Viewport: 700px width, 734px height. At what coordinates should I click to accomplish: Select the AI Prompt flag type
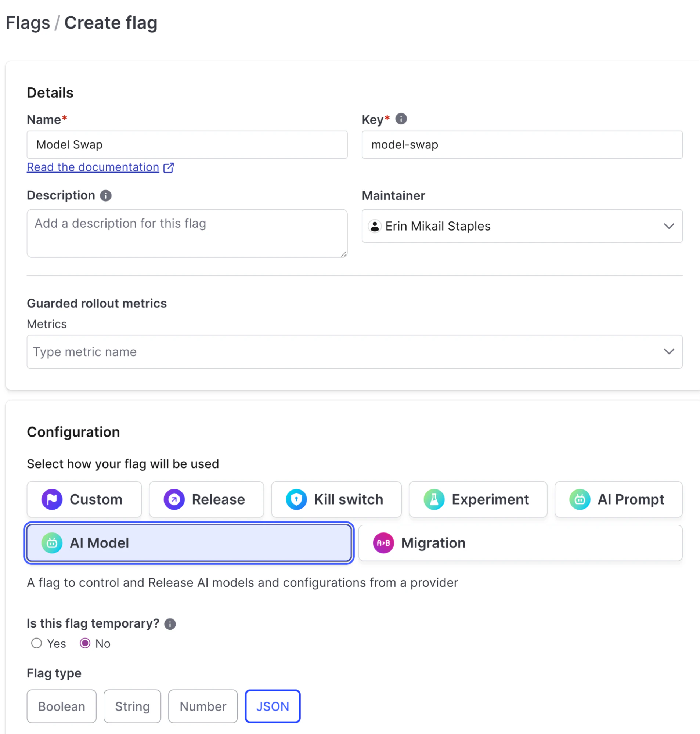coord(619,499)
